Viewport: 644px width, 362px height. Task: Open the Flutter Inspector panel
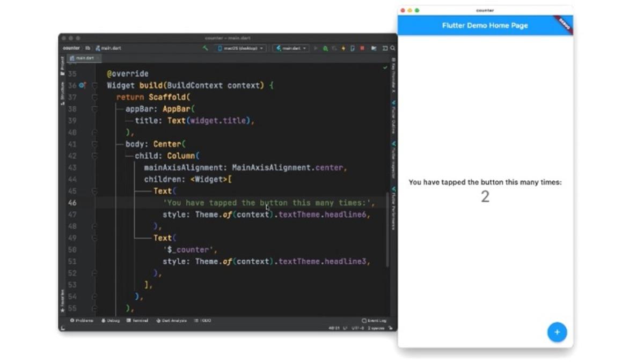point(393,158)
